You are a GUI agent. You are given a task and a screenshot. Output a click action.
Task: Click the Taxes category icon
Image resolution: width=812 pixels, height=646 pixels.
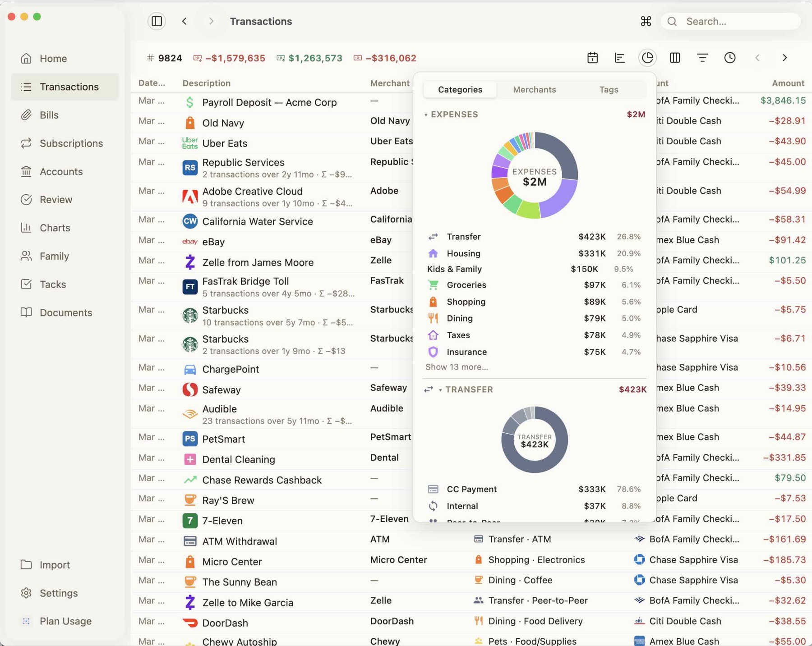[x=433, y=335]
